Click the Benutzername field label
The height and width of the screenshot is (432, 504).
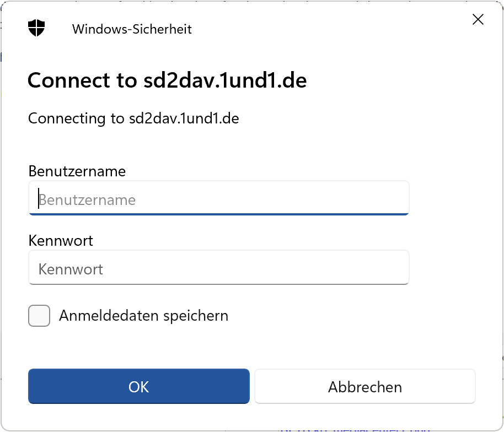tap(77, 171)
